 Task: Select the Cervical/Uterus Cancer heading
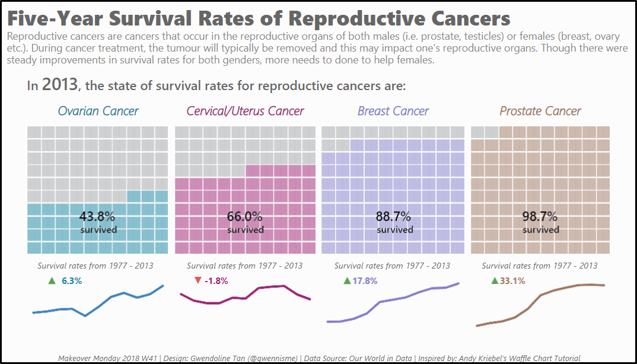(x=245, y=111)
